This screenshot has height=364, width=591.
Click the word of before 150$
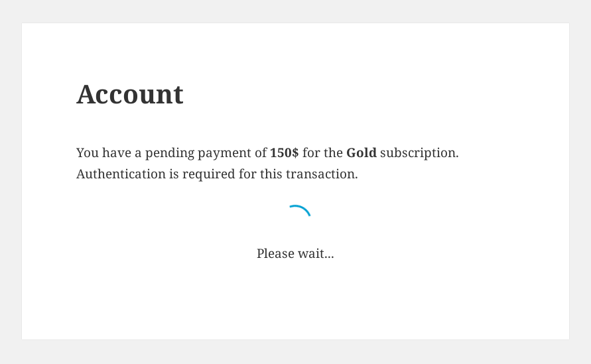[x=261, y=152]
